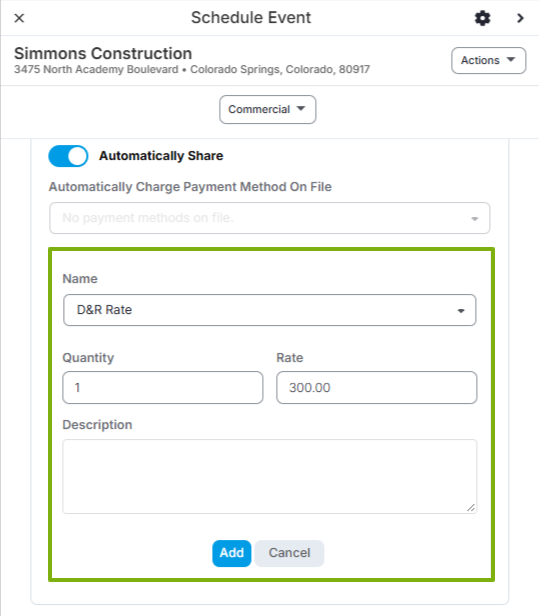Open the settings gear icon
This screenshot has height=616, width=539.
point(482,18)
